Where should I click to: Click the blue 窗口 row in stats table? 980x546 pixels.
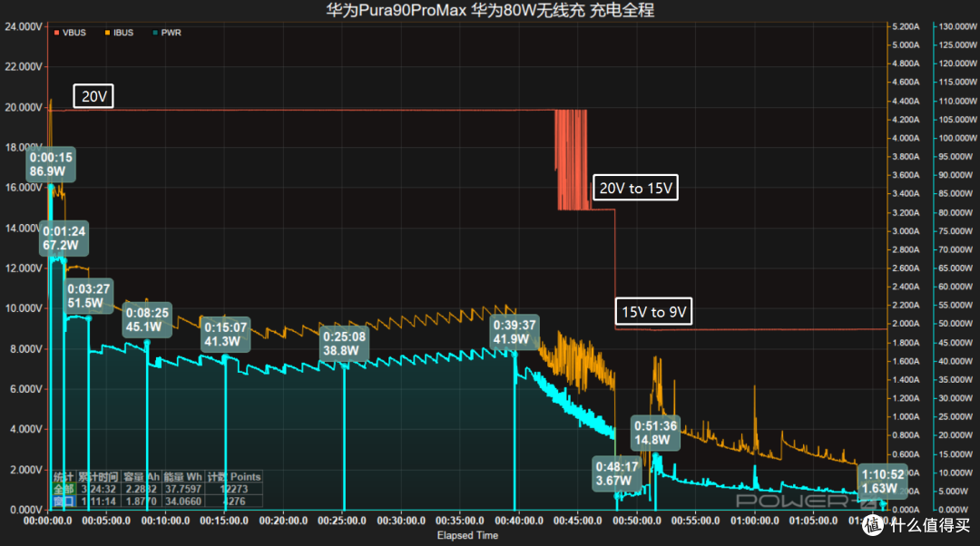click(158, 501)
